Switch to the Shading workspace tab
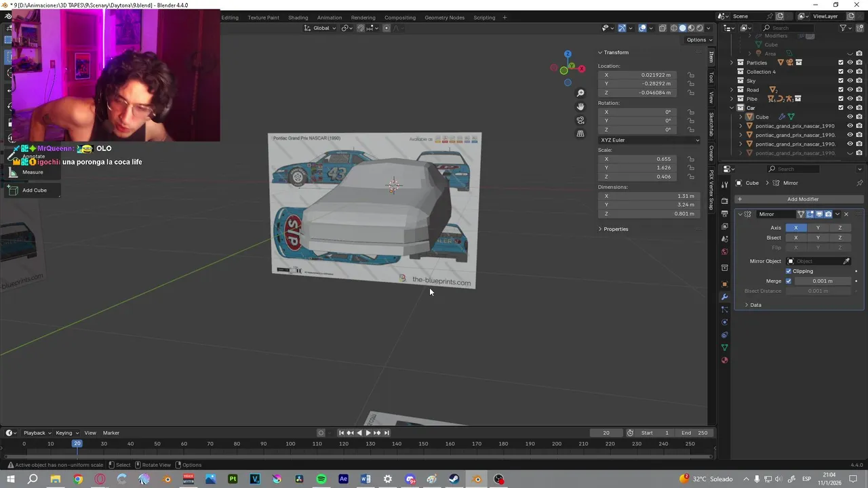Image resolution: width=868 pixels, height=488 pixels. point(298,17)
